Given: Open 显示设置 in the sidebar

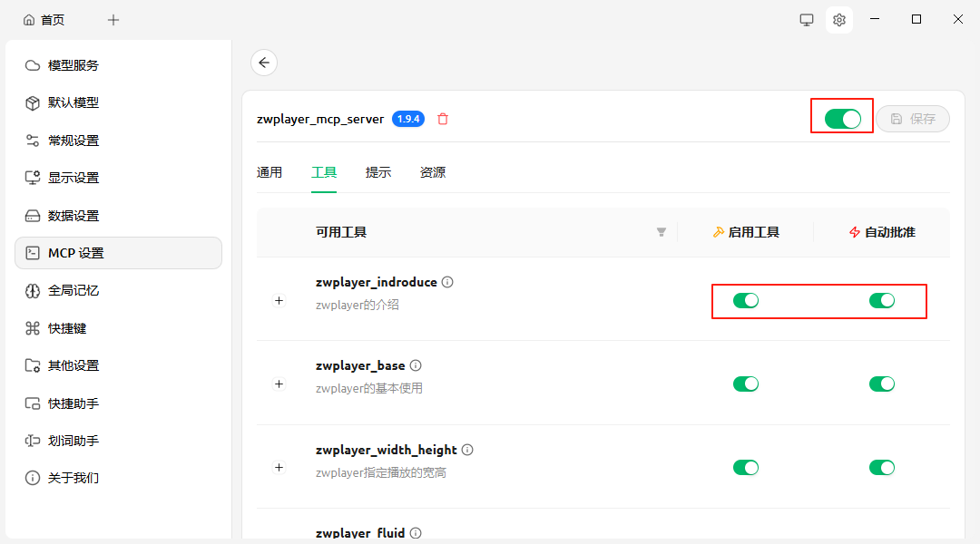Looking at the screenshot, I should [118, 178].
